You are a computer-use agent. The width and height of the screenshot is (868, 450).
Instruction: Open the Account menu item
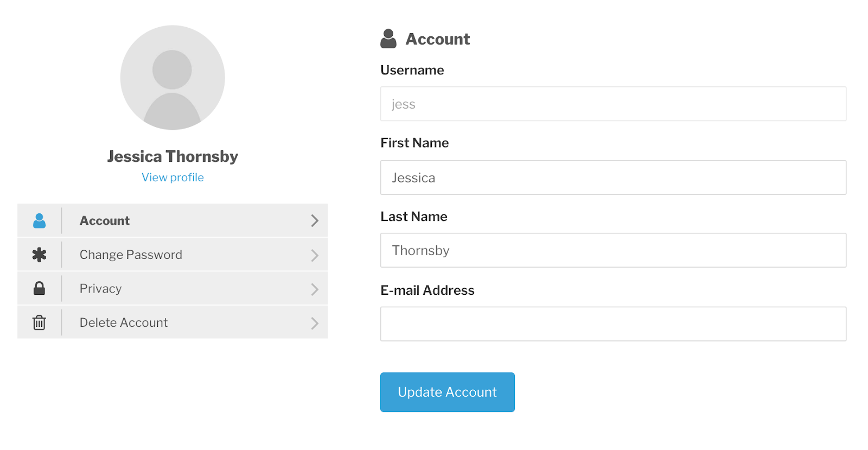[173, 220]
